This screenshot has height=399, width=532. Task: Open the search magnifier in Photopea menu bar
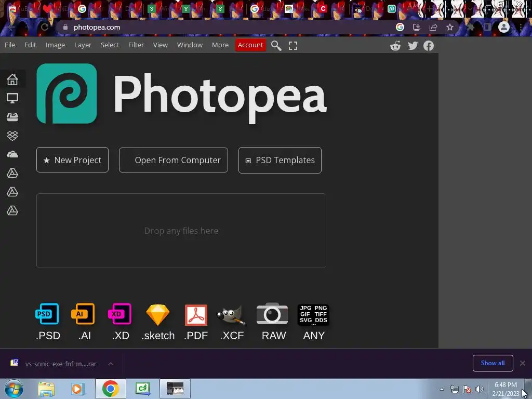tap(276, 46)
